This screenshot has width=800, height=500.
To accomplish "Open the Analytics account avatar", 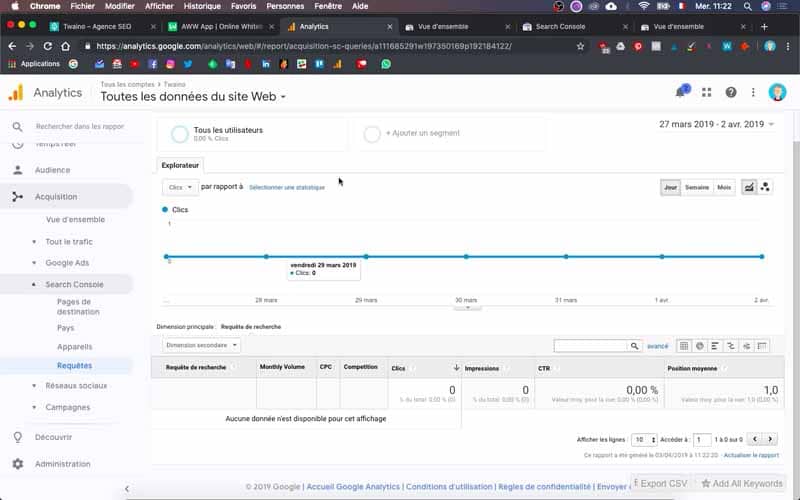I will (777, 92).
